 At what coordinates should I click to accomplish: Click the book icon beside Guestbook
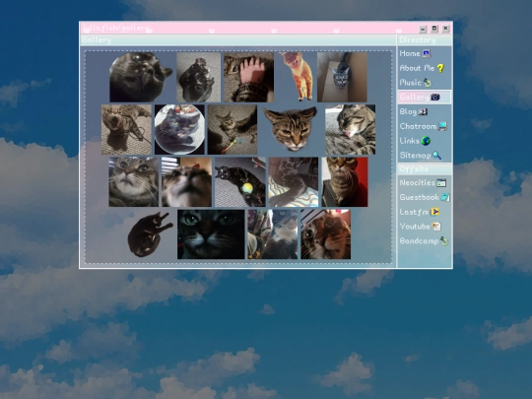pyautogui.click(x=445, y=197)
